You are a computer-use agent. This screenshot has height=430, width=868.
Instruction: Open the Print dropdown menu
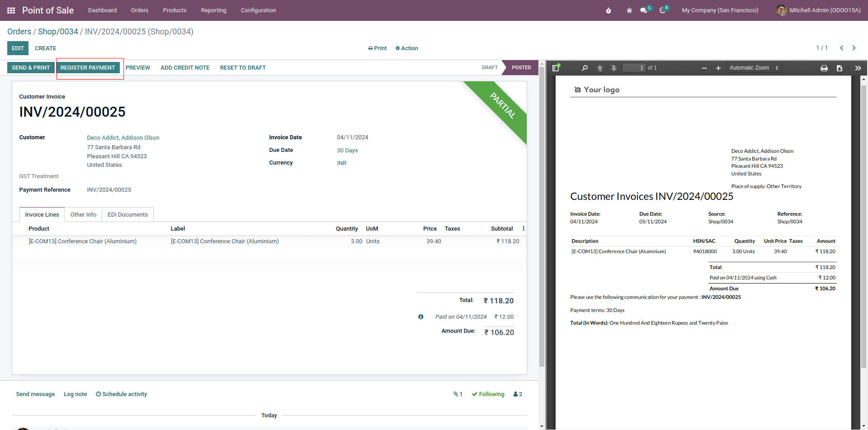pyautogui.click(x=377, y=48)
